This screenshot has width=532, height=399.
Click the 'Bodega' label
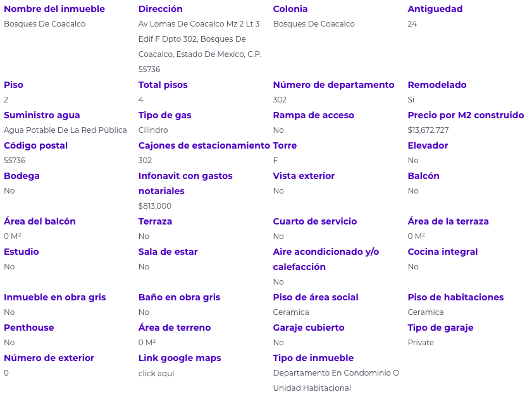tap(22, 176)
